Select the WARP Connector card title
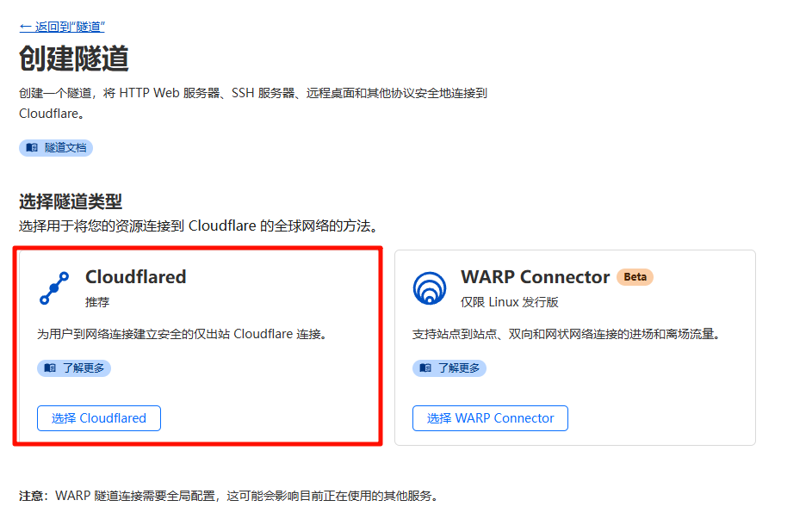The width and height of the screenshot is (812, 525). click(536, 277)
